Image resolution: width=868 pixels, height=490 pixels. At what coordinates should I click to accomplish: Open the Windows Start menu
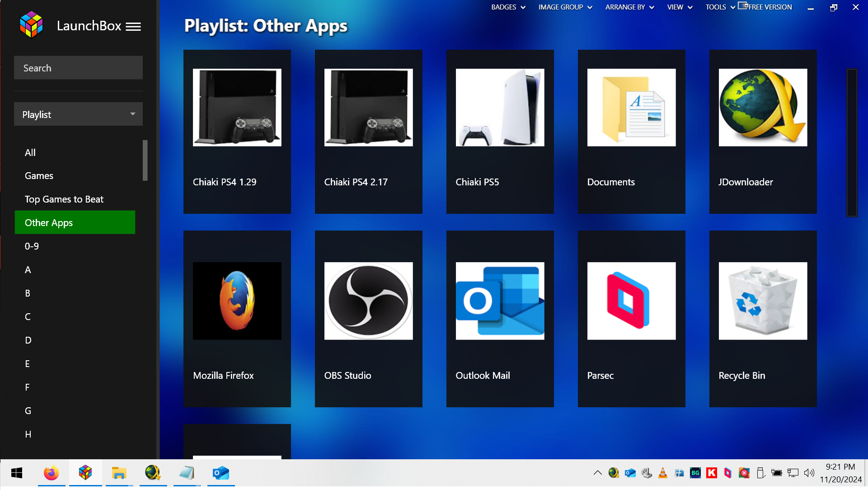coord(17,473)
